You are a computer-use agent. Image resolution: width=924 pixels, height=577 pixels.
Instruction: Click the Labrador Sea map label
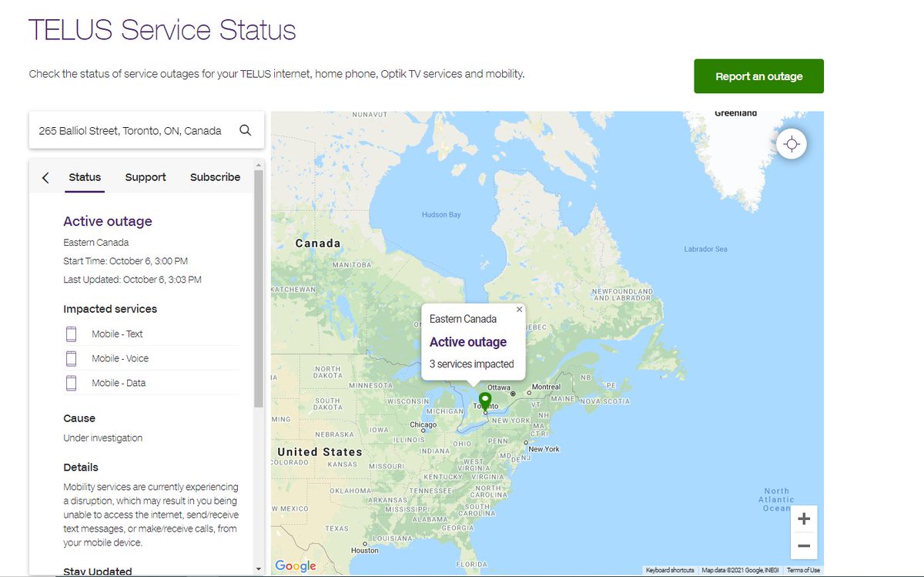[x=705, y=249]
